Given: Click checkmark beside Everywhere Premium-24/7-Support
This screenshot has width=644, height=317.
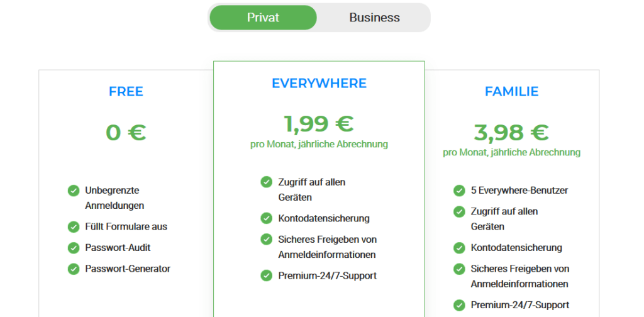Looking at the screenshot, I should [x=267, y=275].
